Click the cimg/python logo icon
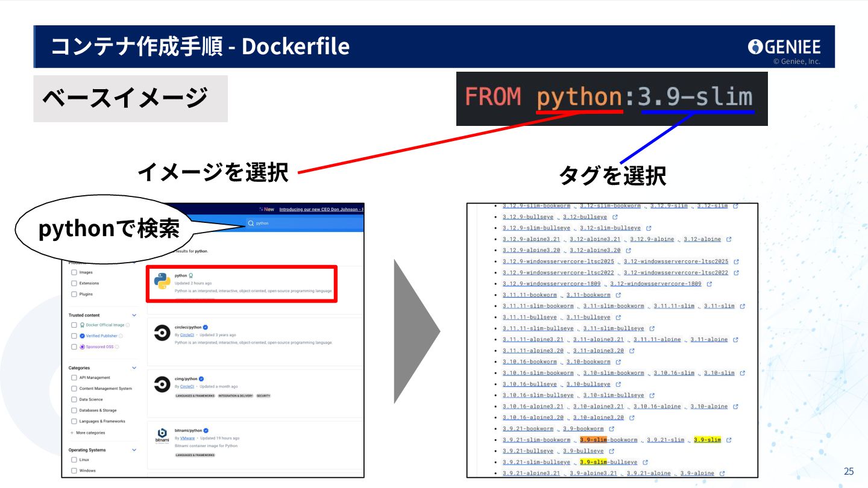The height and width of the screenshot is (488, 868). (162, 384)
